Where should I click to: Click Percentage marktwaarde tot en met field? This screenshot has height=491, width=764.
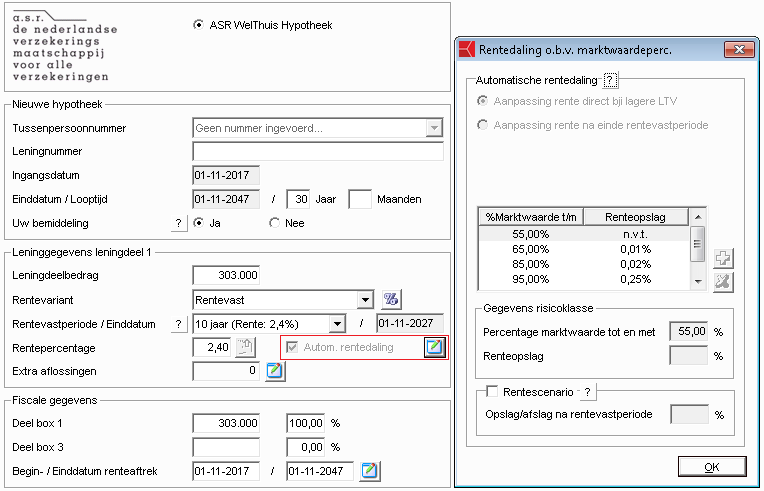pos(689,332)
